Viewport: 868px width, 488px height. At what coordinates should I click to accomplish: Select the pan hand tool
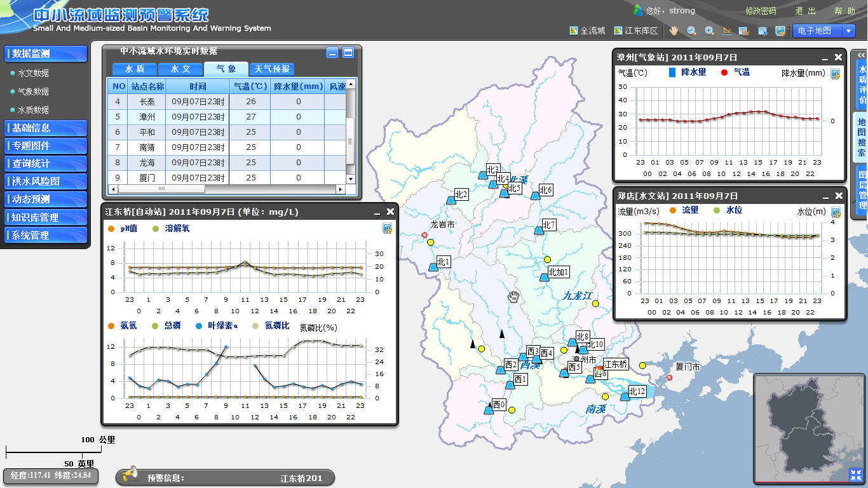tap(674, 30)
